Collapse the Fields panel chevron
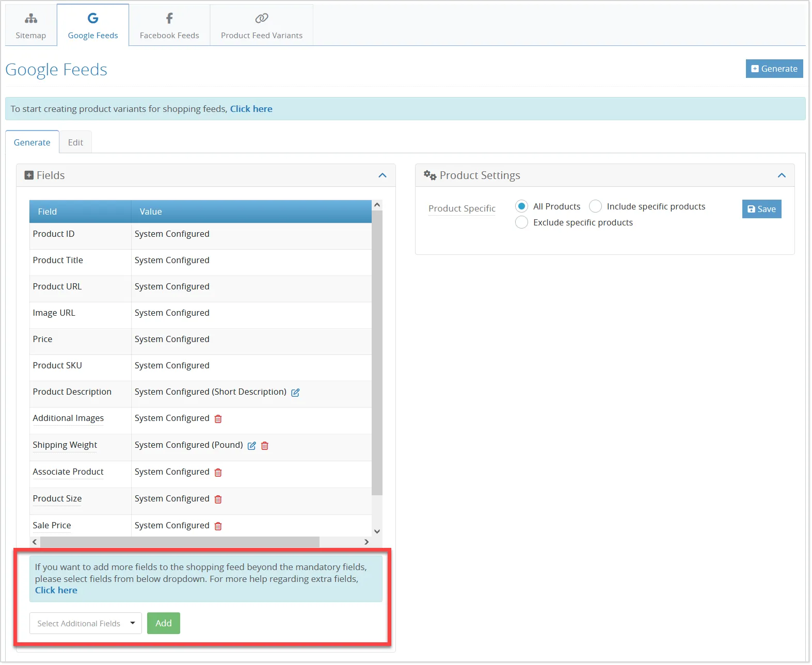 click(383, 175)
